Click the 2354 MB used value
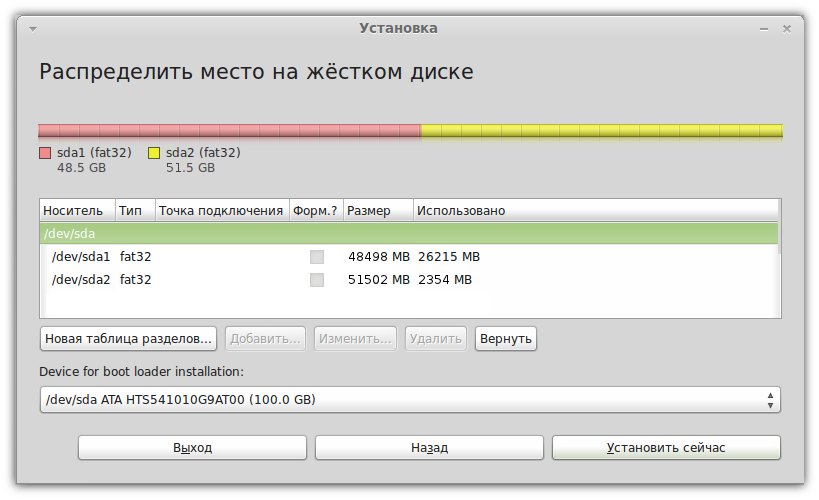The height and width of the screenshot is (500, 819). click(x=445, y=280)
